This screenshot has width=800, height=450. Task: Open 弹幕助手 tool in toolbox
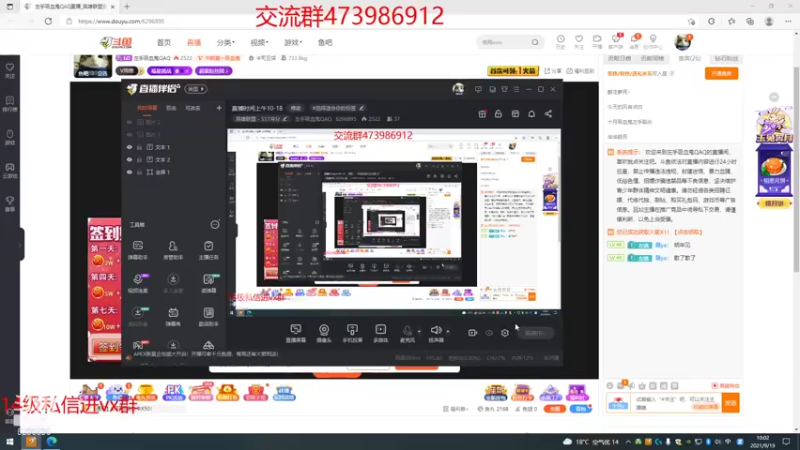click(138, 250)
